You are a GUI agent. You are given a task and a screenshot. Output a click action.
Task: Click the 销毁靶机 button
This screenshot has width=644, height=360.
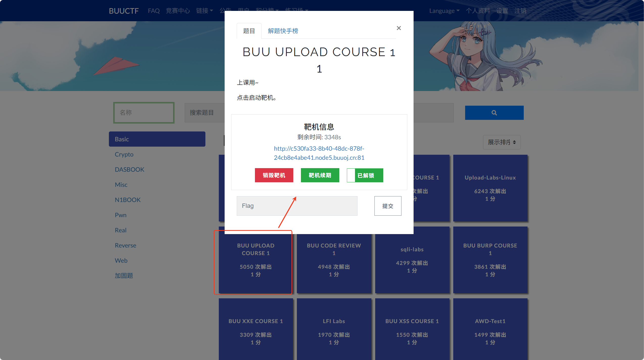[x=274, y=175]
